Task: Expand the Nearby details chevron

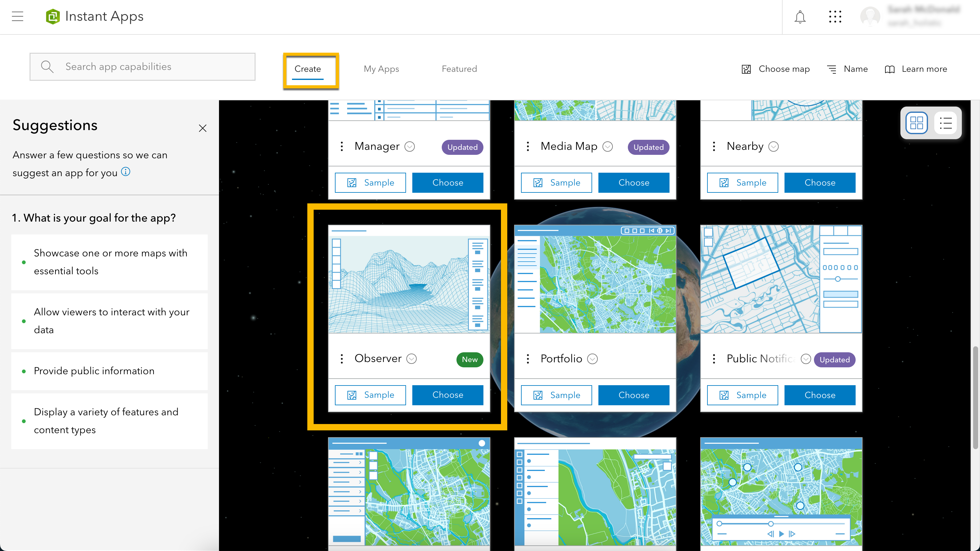Action: coord(774,146)
